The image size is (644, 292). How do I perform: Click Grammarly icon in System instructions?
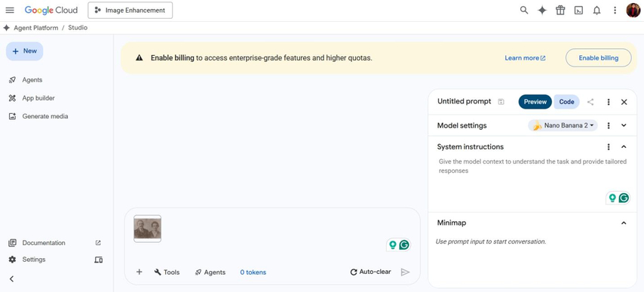click(624, 198)
